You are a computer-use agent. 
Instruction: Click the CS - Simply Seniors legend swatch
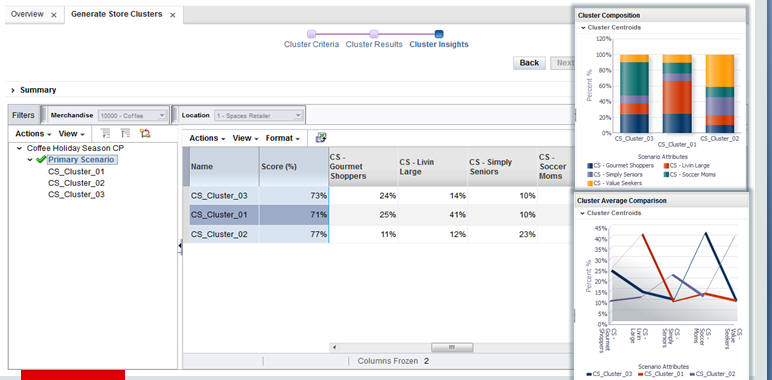coord(590,175)
